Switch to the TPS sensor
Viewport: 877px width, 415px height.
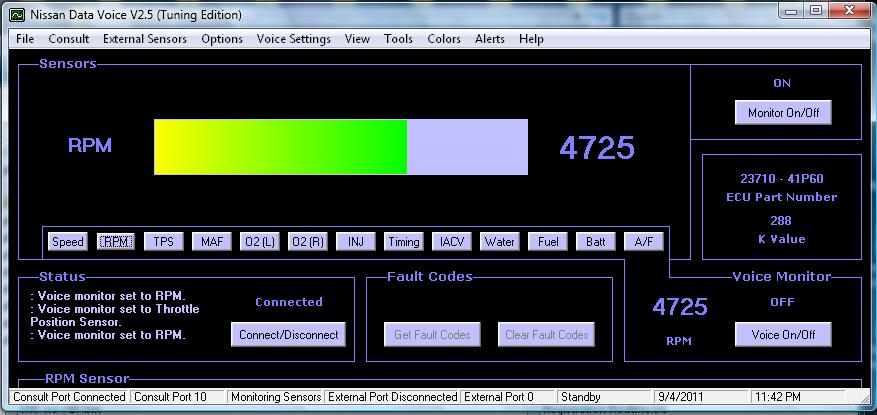point(164,242)
